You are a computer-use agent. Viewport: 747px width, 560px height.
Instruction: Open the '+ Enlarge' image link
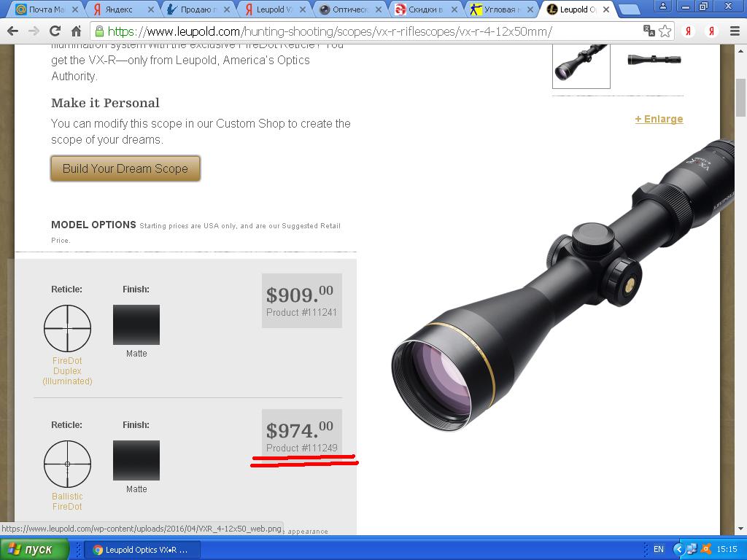tap(659, 119)
